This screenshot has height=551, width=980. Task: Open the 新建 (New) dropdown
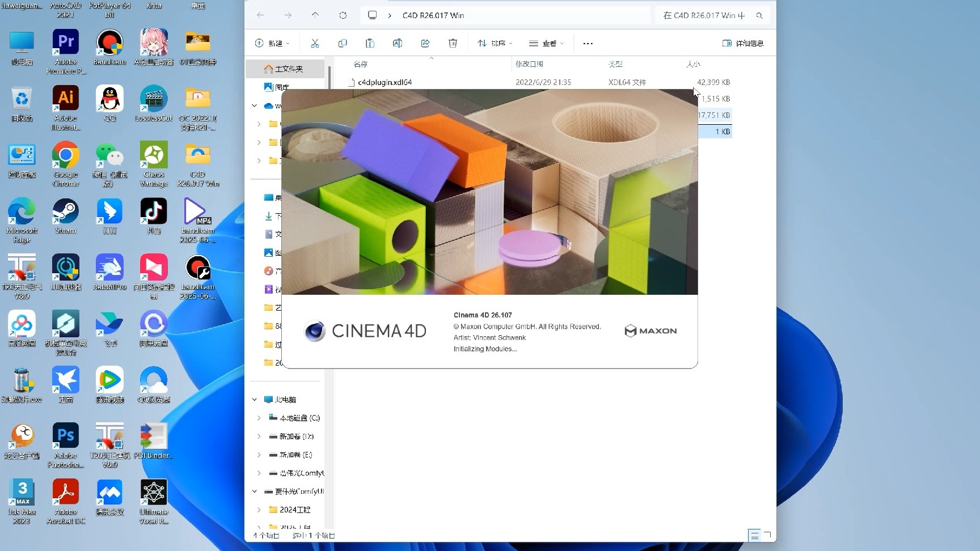click(x=272, y=43)
